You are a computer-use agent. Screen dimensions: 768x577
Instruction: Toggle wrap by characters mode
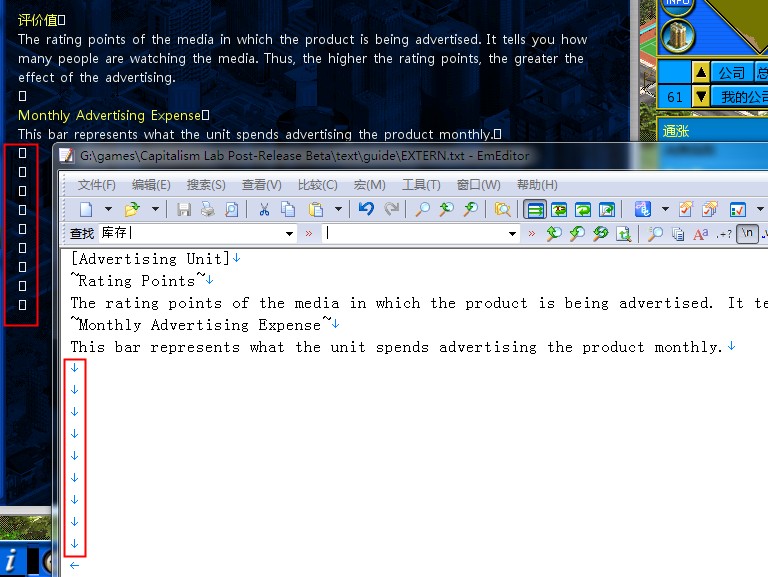pos(559,210)
